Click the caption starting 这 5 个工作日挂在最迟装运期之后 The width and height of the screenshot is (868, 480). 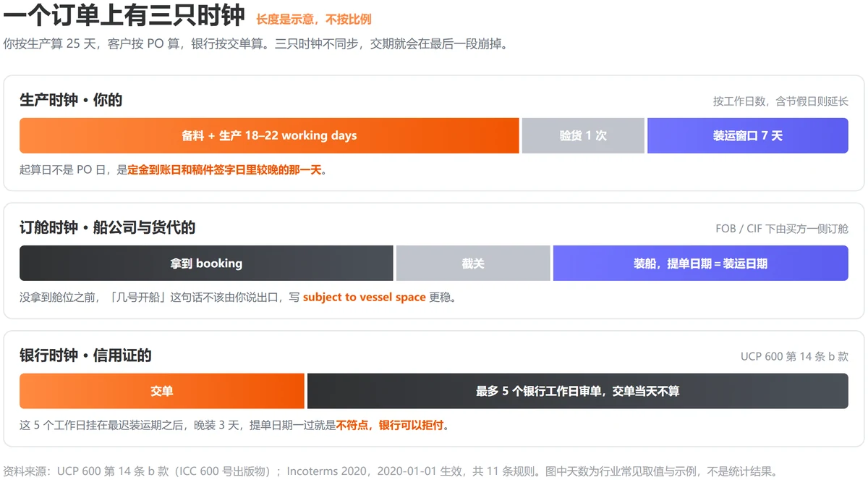[x=235, y=425]
